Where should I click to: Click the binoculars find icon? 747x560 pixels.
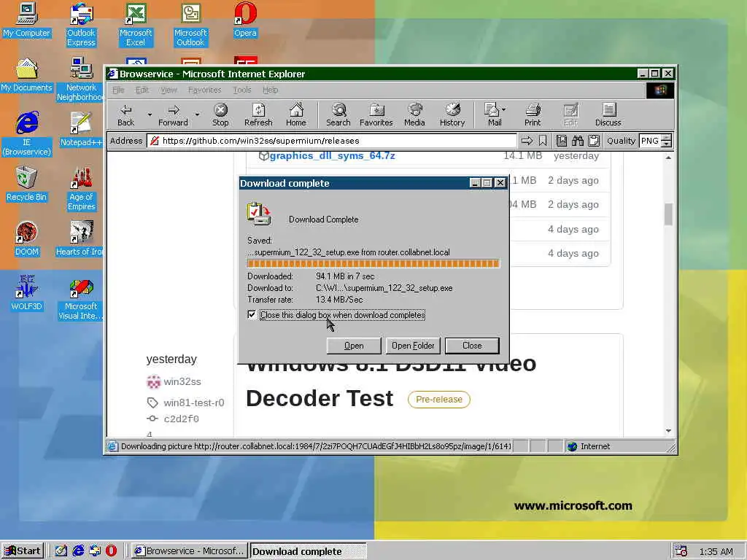[x=578, y=141]
